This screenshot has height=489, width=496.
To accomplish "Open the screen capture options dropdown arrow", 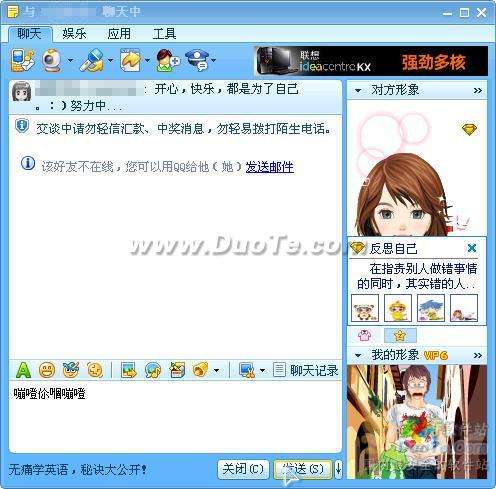I will pos(262,370).
